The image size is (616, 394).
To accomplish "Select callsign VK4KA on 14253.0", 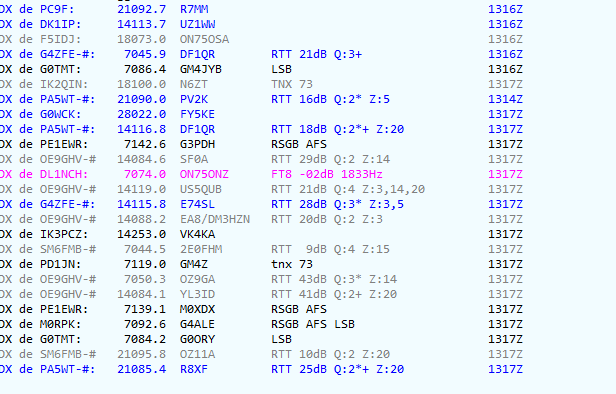I will (x=197, y=234).
